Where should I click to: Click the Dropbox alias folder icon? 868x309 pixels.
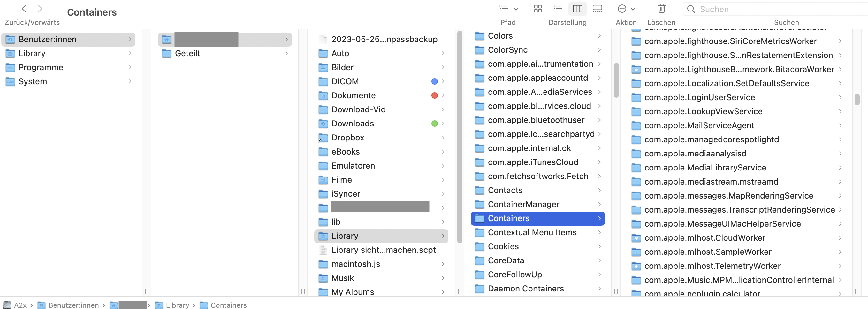323,138
